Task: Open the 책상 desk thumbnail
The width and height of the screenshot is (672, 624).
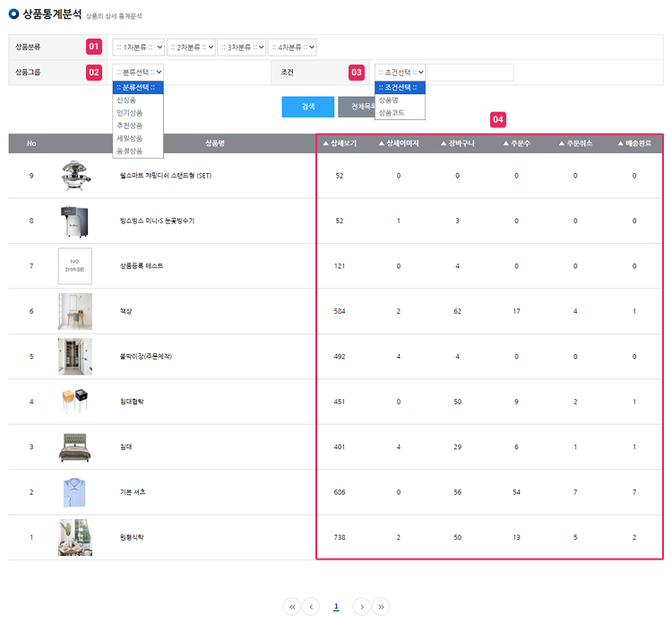Action: (x=75, y=311)
